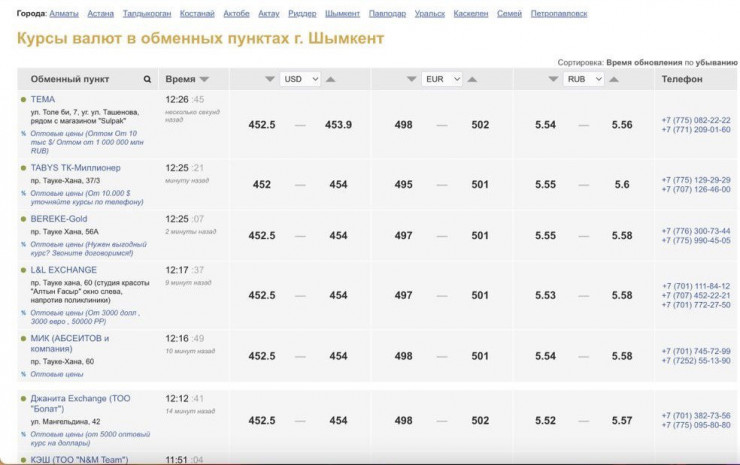Choose Петропавловск from the cities list
This screenshot has height=465, width=740.
(558, 14)
